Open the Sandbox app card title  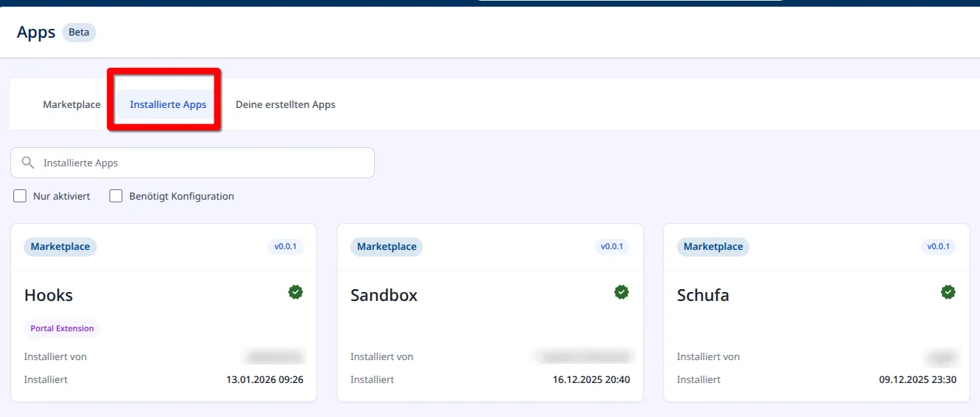(x=384, y=295)
